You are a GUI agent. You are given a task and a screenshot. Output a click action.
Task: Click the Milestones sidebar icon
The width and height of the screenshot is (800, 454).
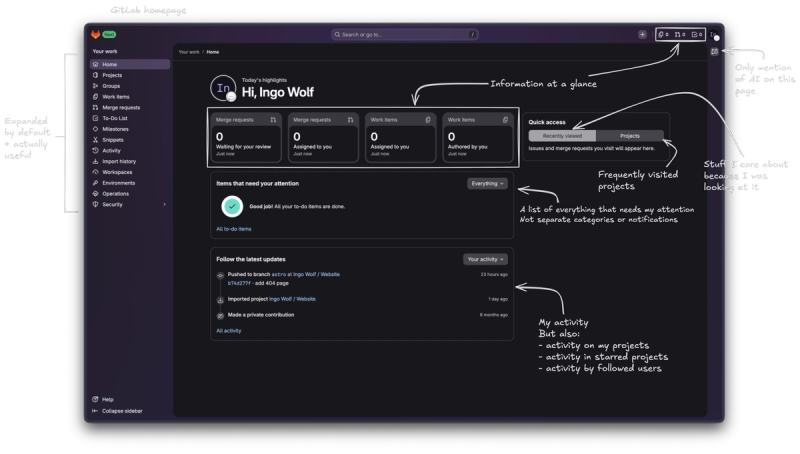click(95, 129)
